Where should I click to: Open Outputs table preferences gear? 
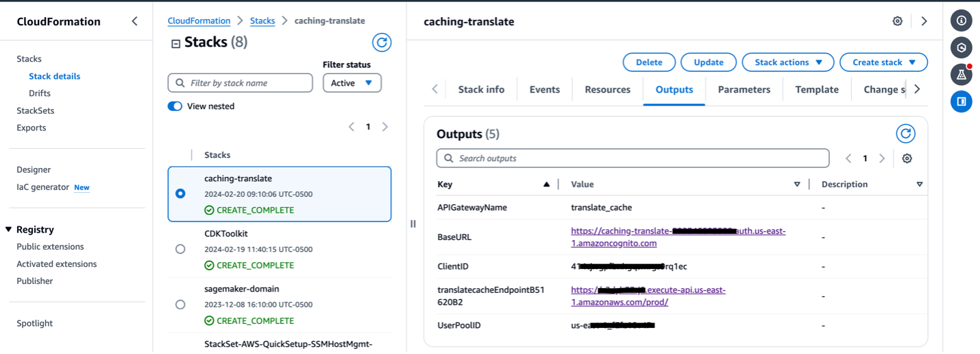(907, 158)
